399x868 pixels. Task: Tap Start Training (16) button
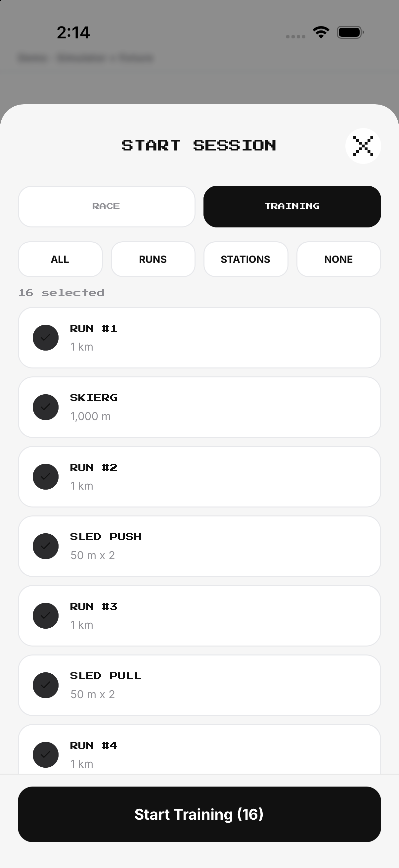tap(199, 814)
